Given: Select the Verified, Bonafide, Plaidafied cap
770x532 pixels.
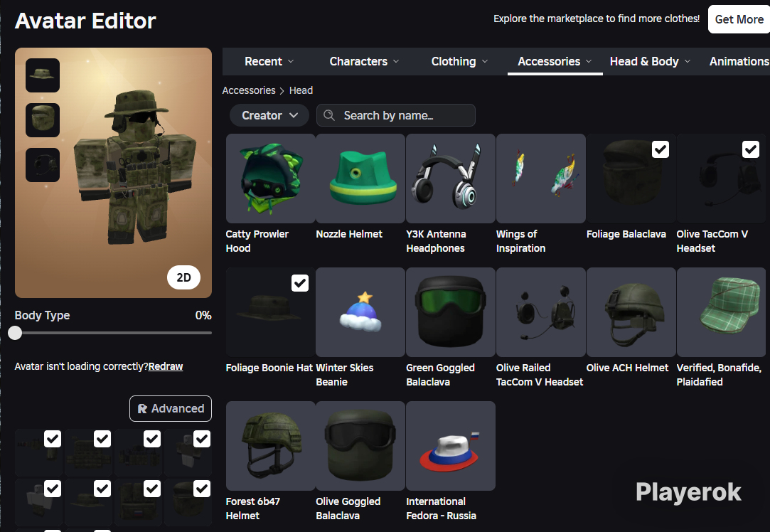Looking at the screenshot, I should [721, 312].
